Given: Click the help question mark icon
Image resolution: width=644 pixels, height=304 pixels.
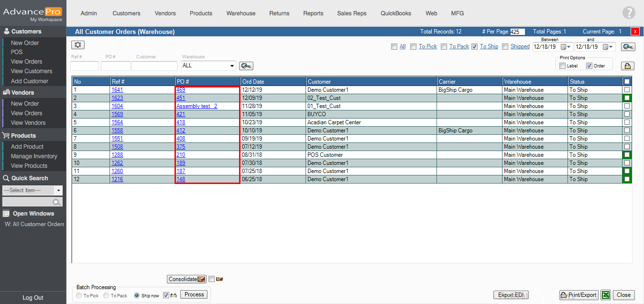Looking at the screenshot, I should [629, 13].
